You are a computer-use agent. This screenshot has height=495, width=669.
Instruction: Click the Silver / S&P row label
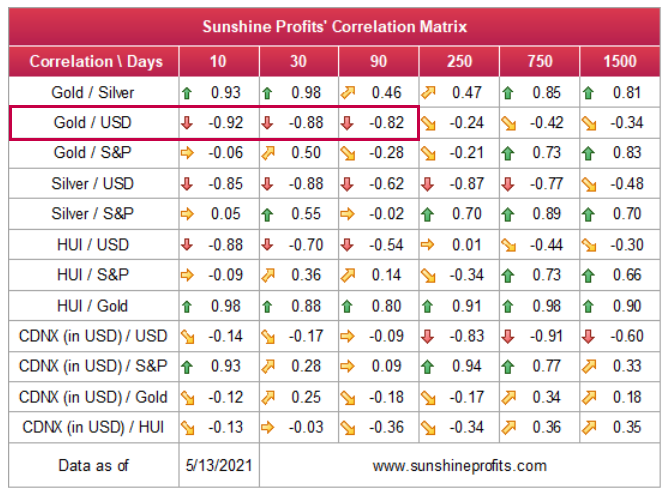93,215
